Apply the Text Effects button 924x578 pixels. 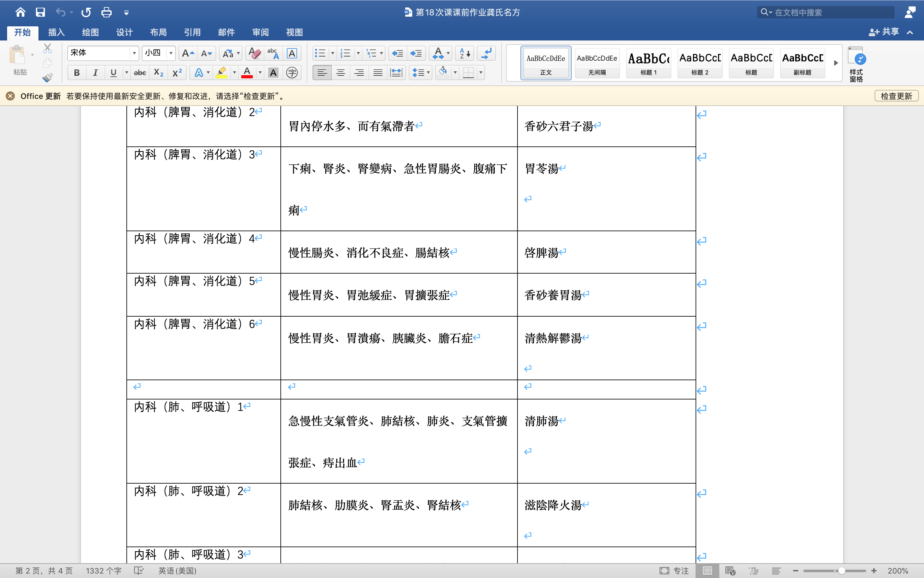(x=199, y=73)
